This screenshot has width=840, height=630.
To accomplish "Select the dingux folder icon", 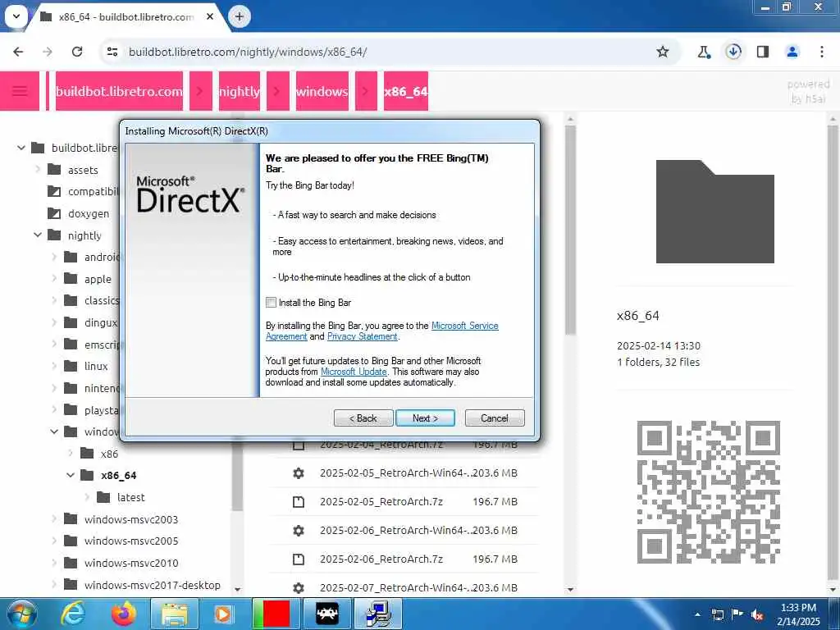I will tap(71, 322).
